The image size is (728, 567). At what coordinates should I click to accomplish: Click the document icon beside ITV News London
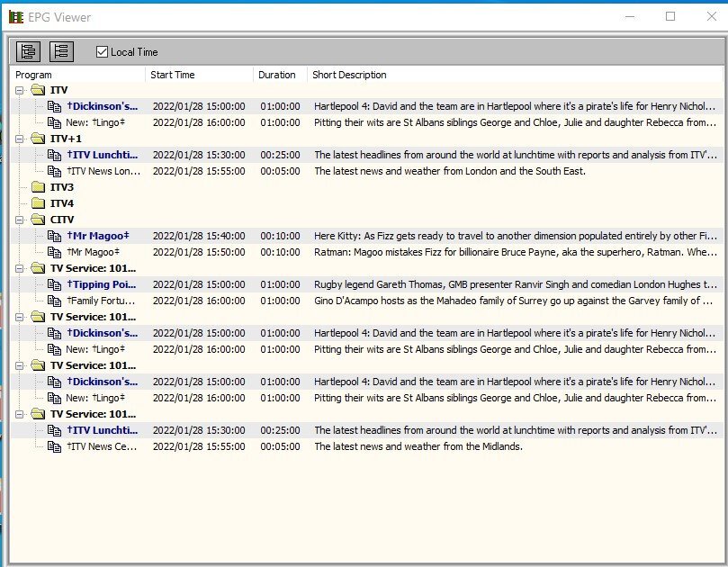coord(54,171)
